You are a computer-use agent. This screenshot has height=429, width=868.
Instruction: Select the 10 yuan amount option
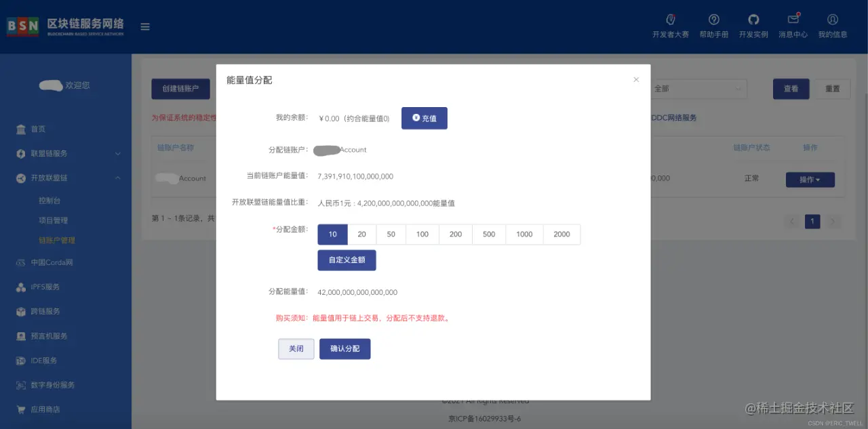tap(333, 234)
